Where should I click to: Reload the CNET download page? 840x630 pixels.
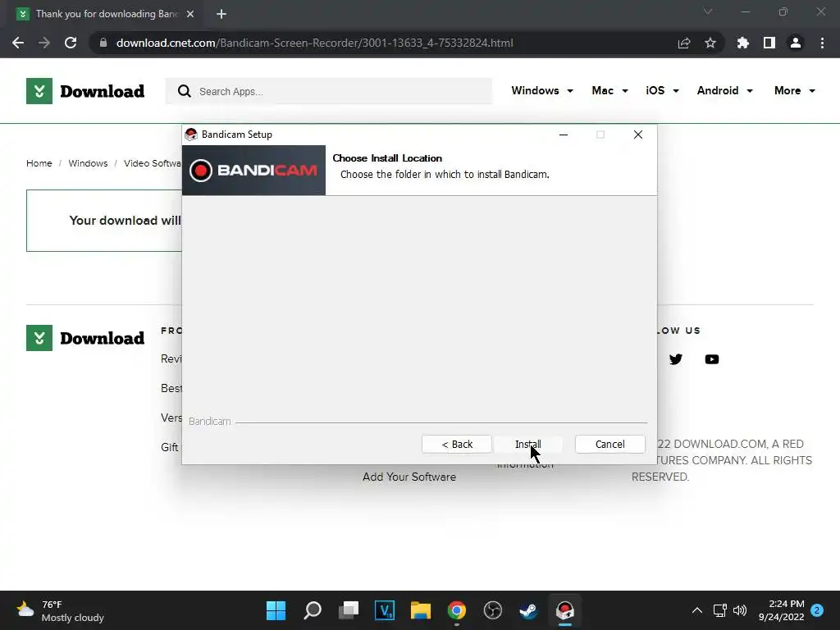71,43
